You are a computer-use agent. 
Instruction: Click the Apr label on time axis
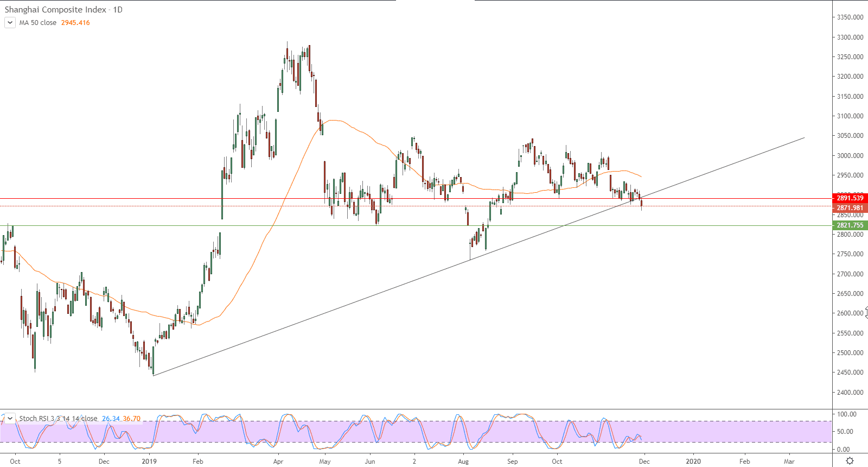tap(278, 462)
